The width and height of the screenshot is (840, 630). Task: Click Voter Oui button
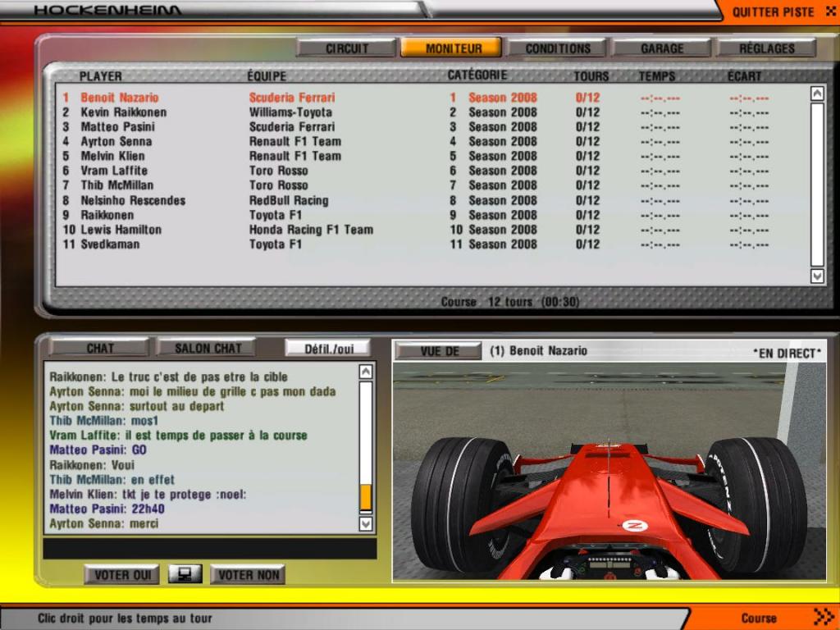(122, 575)
